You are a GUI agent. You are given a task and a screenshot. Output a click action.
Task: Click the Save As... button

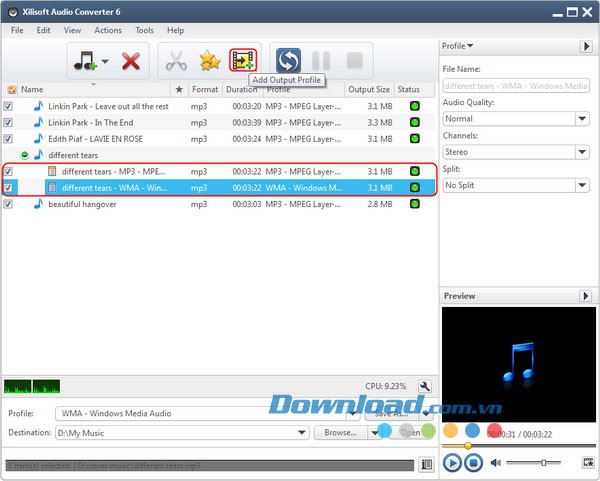(391, 414)
